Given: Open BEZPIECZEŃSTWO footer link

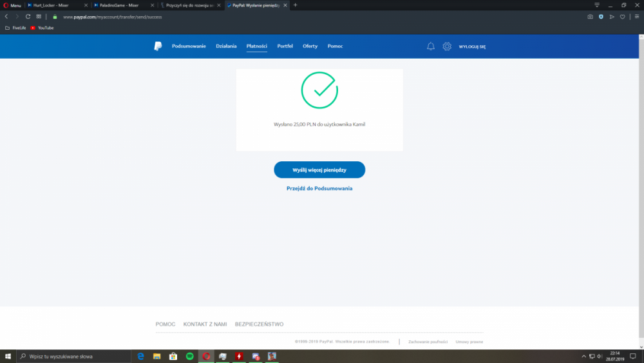Looking at the screenshot, I should [259, 324].
